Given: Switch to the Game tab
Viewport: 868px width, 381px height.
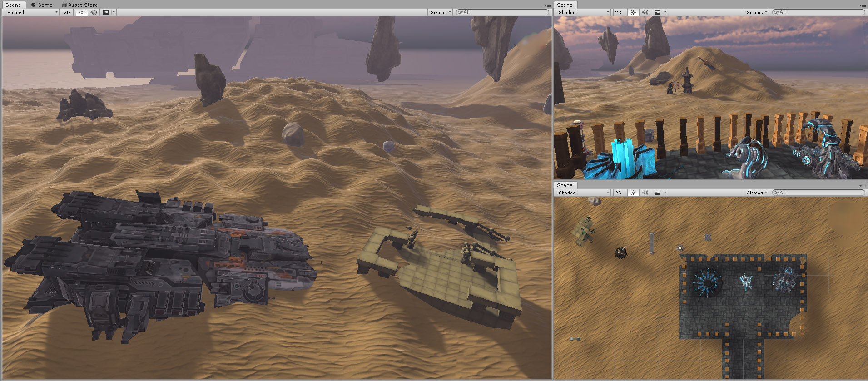Looking at the screenshot, I should [42, 5].
